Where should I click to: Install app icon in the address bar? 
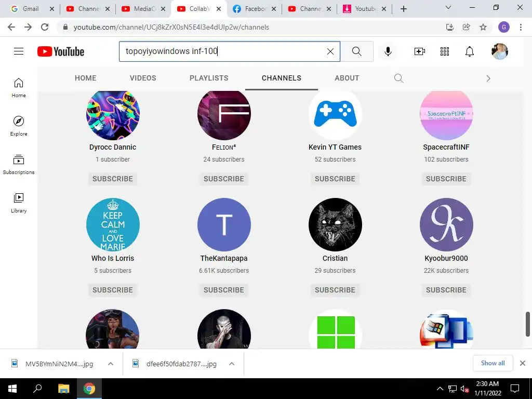click(x=449, y=27)
